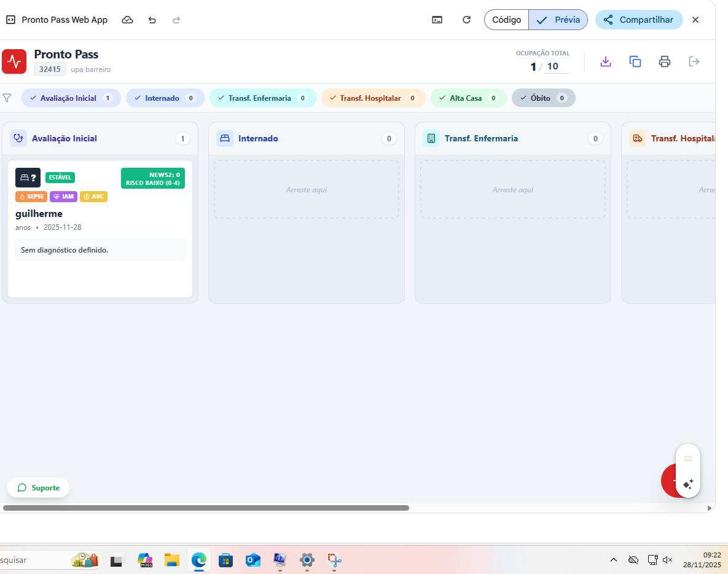Toggle the Internado filter chip
The image size is (728, 574).
point(163,98)
